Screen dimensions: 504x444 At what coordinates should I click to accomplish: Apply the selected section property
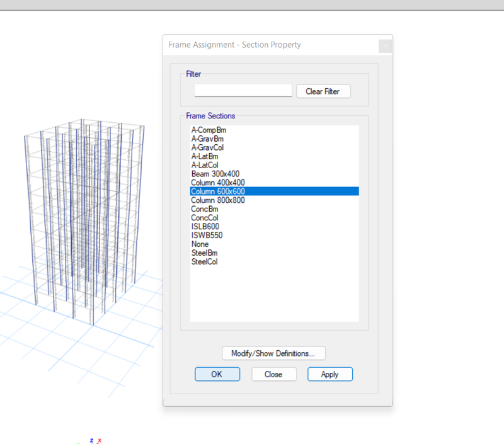click(330, 374)
